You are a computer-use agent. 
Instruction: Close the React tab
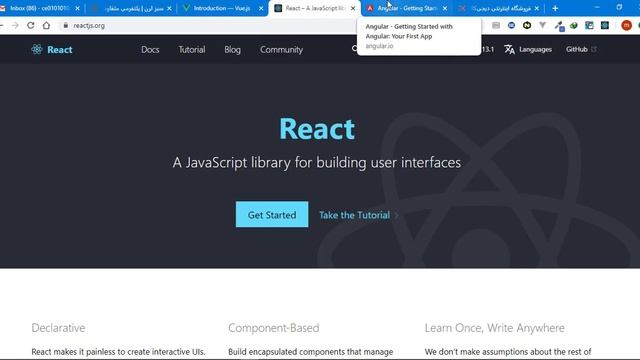353,8
